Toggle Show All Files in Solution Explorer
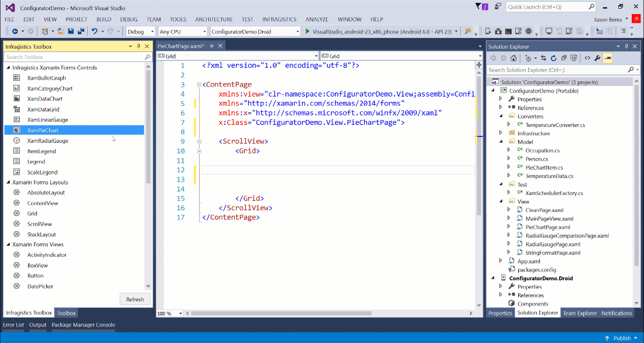The width and height of the screenshot is (644, 343). click(x=574, y=59)
